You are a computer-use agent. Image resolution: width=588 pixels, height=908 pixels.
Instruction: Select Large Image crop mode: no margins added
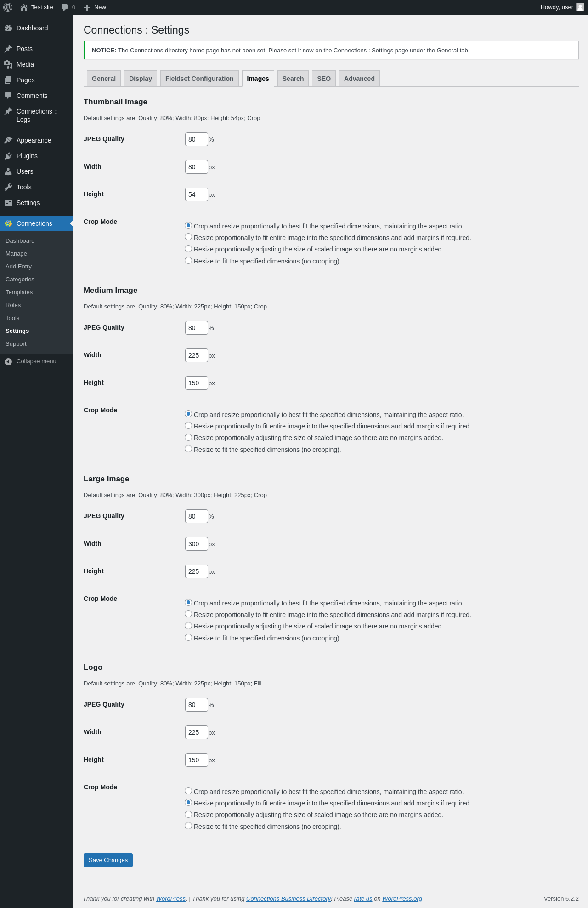pos(188,626)
